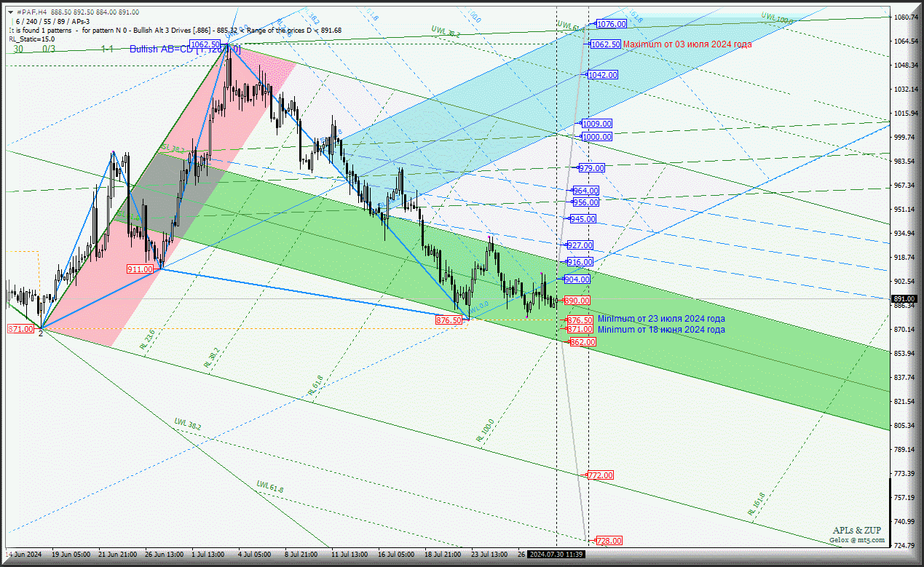Click 'Minimum от 23 июля 2024 года' text
This screenshot has width=924, height=567.
click(x=661, y=319)
